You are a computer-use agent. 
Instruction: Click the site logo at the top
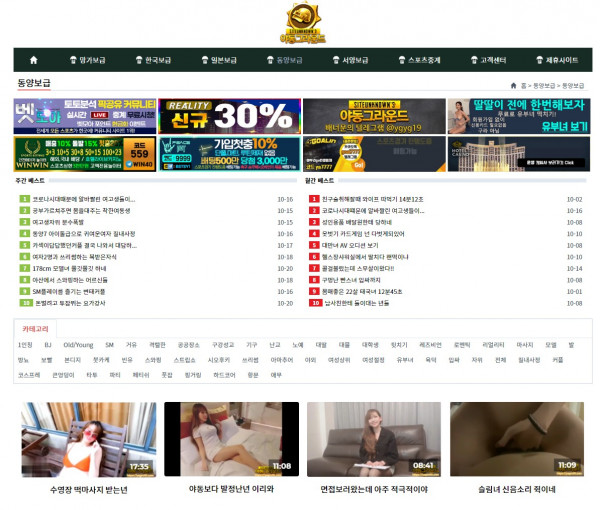click(x=299, y=22)
